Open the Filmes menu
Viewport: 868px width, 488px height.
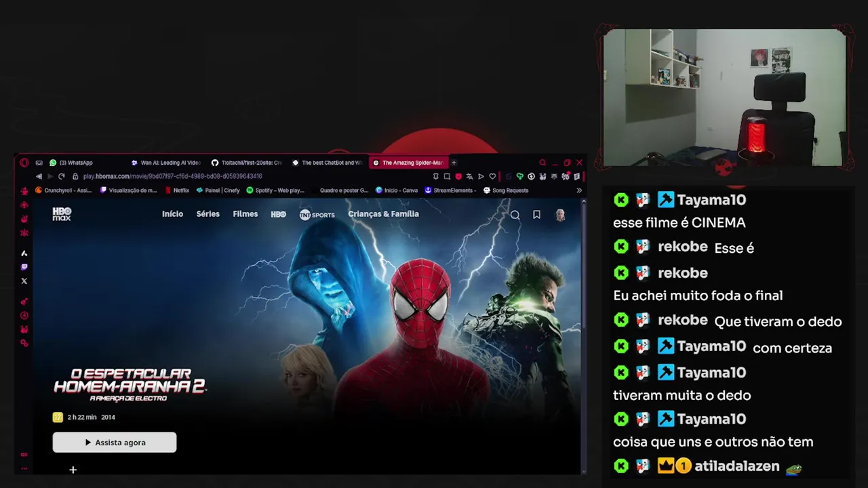(x=245, y=214)
